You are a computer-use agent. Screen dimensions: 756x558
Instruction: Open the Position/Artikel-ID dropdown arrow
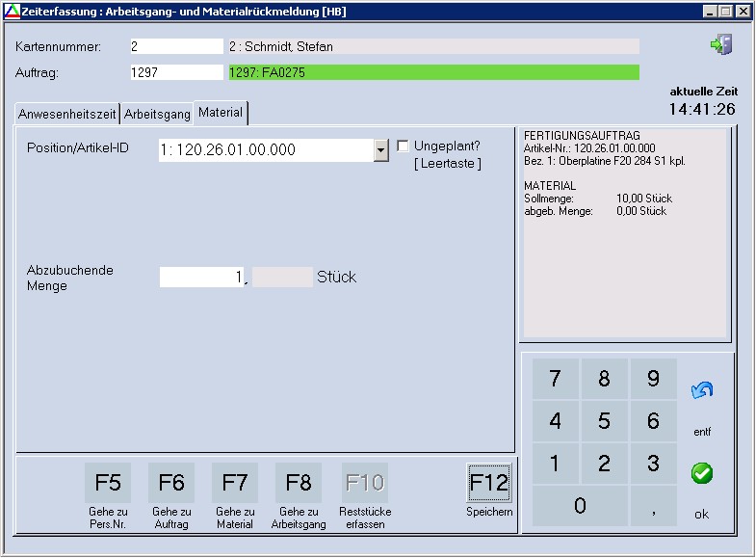tap(380, 149)
